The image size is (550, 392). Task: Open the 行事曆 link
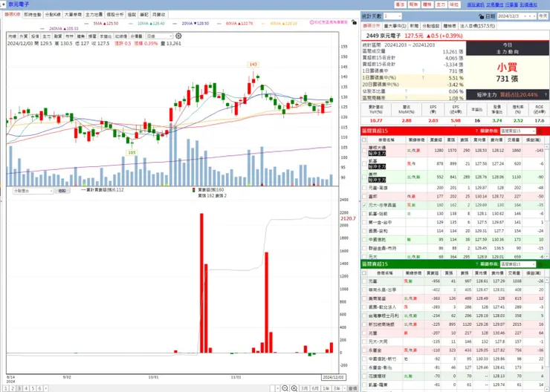(x=511, y=4)
